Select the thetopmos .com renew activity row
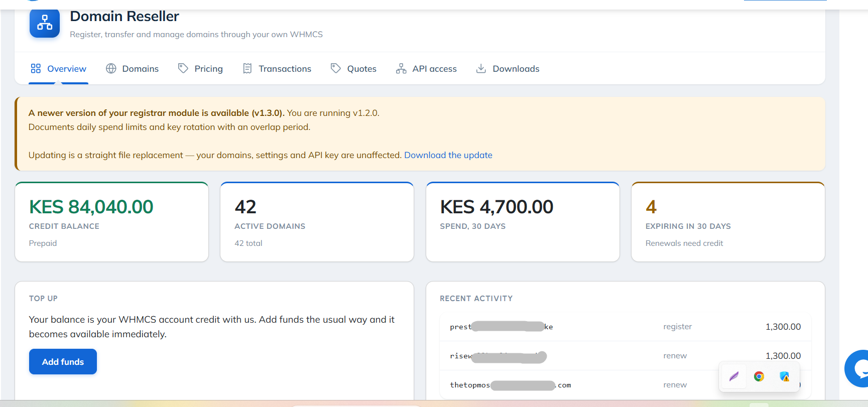Screen dimensions: 868x407 (625, 385)
